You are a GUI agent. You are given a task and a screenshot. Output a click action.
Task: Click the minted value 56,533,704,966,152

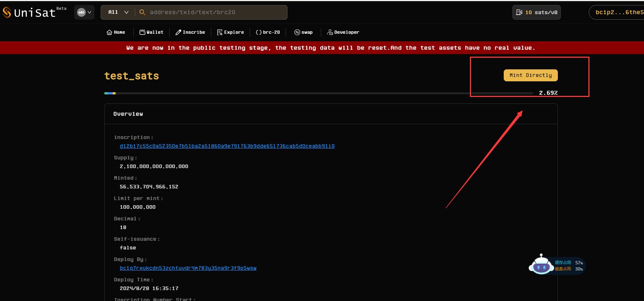[x=149, y=187]
